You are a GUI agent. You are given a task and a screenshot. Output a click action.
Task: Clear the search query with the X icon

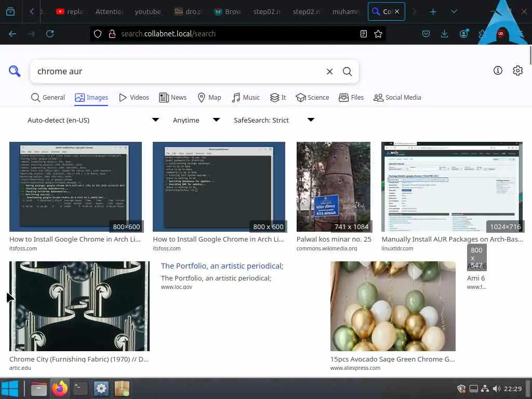[x=329, y=72]
